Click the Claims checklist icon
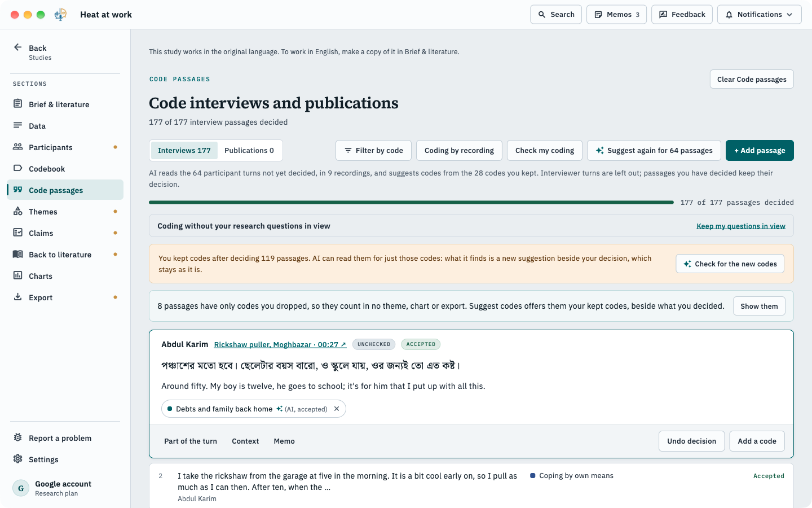 pyautogui.click(x=18, y=233)
